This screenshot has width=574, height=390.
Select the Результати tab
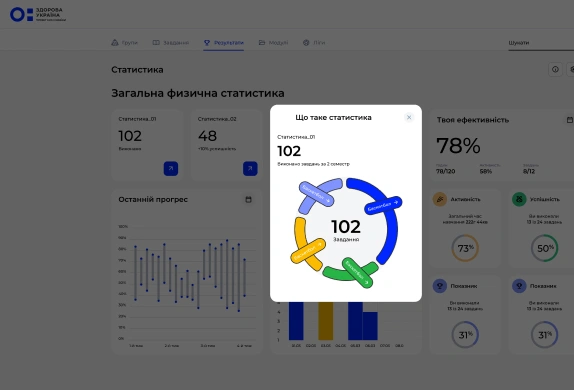[x=224, y=42]
